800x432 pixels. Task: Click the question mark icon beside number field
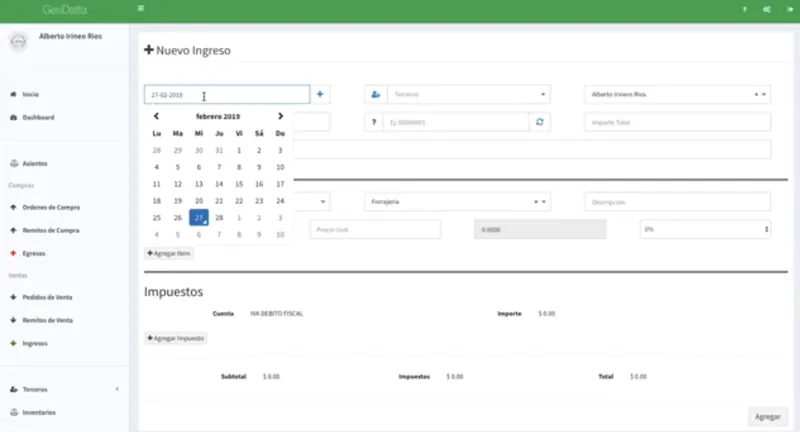373,122
